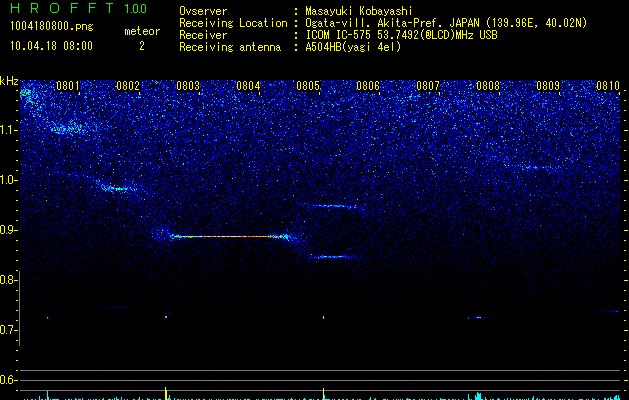Click the 0801 time marker
629x400 pixels.
pos(67,86)
